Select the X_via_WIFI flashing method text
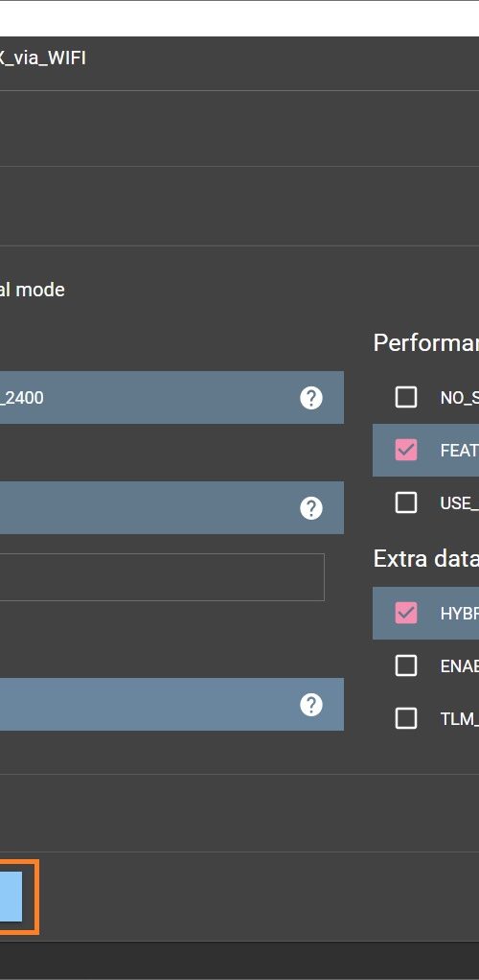The width and height of the screenshot is (479, 980). click(x=43, y=58)
